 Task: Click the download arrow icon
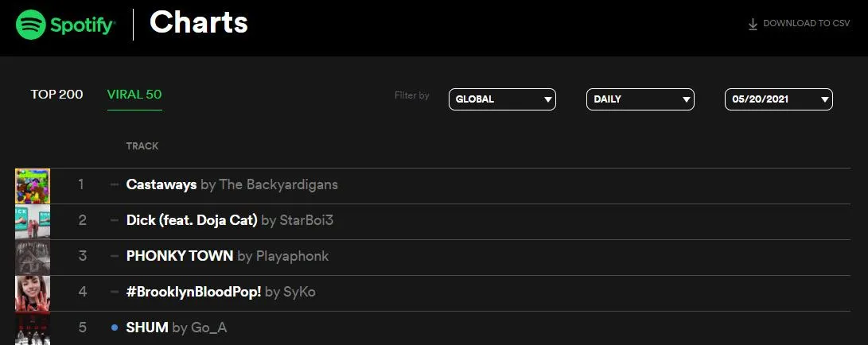click(x=753, y=24)
